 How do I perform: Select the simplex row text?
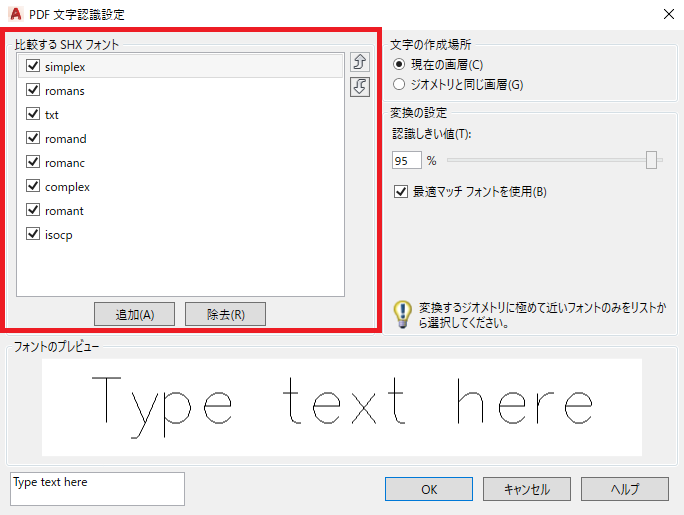(65, 67)
